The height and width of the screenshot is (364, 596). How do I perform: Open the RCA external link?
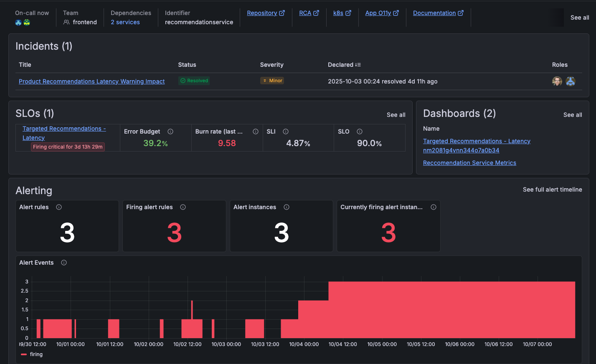coord(309,13)
